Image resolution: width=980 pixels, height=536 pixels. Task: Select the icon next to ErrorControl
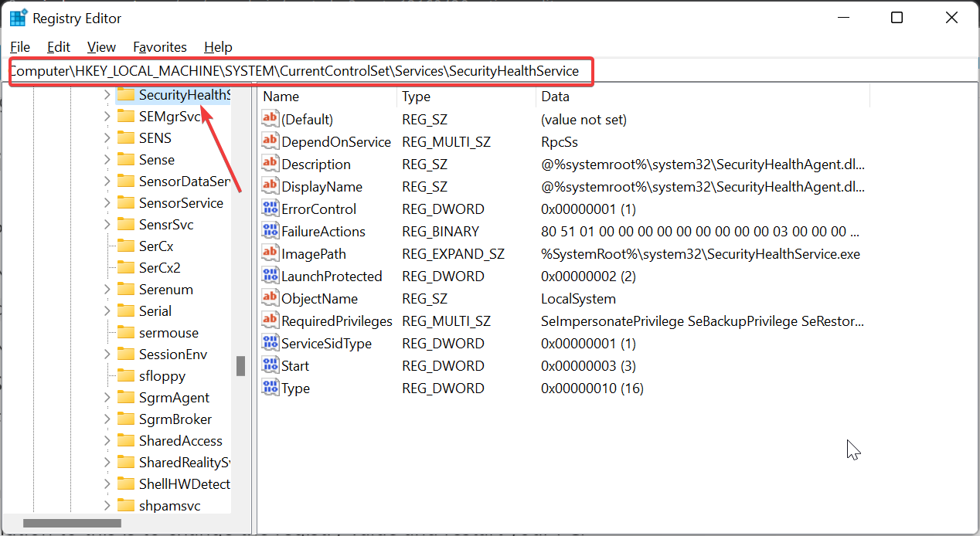click(x=270, y=209)
